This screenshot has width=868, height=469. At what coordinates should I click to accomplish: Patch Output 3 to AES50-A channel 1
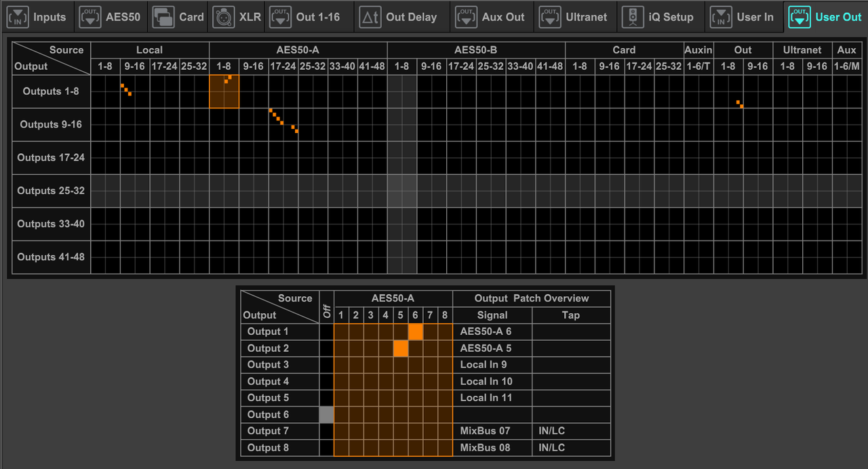[x=342, y=365]
